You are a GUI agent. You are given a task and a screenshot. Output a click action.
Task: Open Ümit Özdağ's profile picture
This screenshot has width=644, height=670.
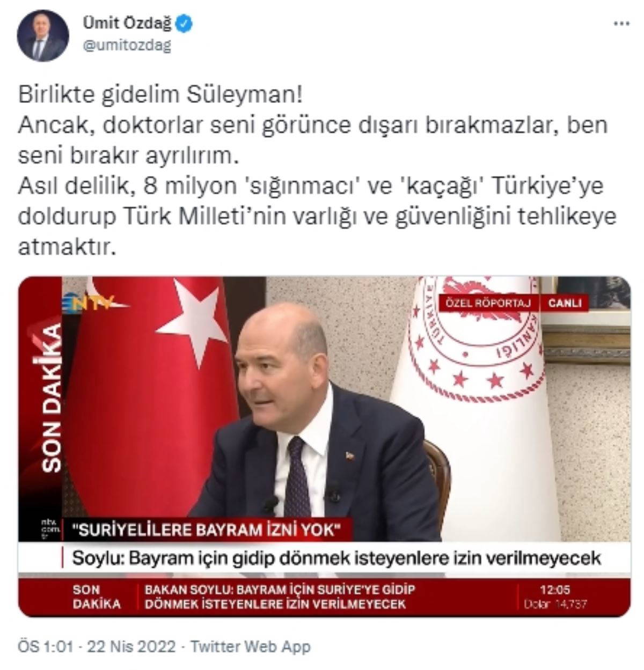pos(43,35)
